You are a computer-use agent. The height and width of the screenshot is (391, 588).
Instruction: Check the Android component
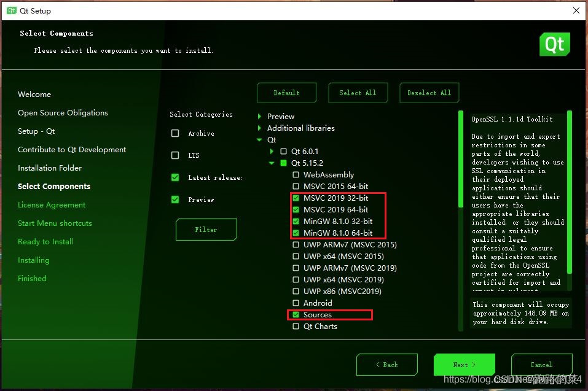tap(296, 303)
